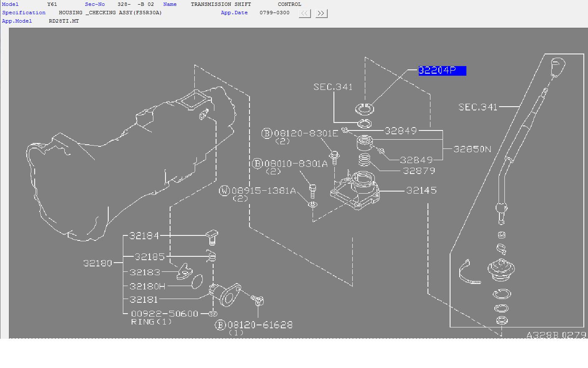Go to previous page with << button
588x368 pixels.
305,13
